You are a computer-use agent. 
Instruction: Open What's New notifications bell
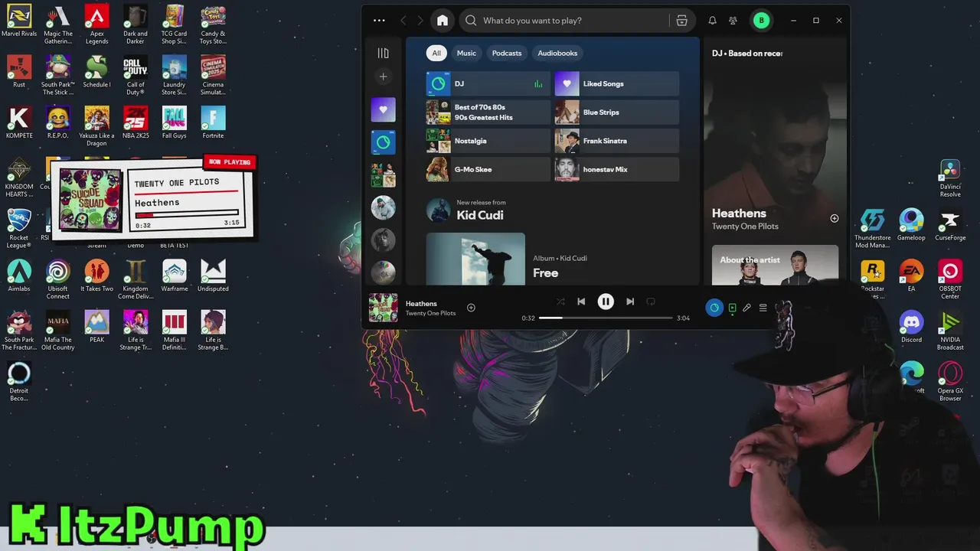712,21
